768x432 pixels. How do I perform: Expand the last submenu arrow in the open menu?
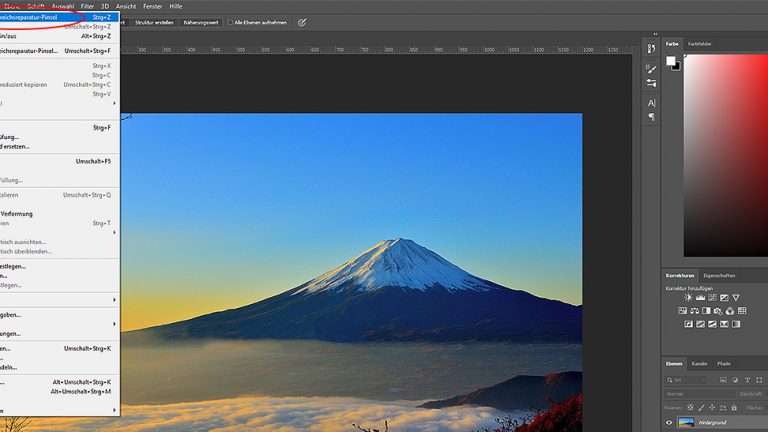pos(114,410)
